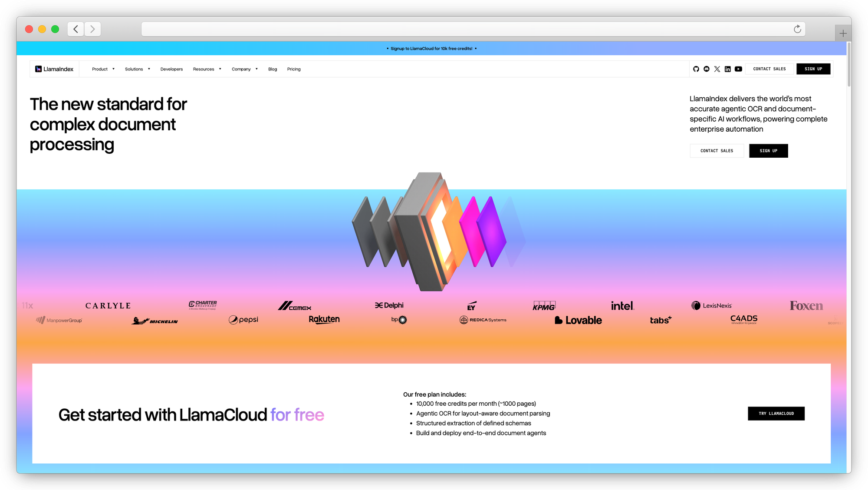Open Developers in the navbar
This screenshot has height=490, width=868.
point(171,69)
